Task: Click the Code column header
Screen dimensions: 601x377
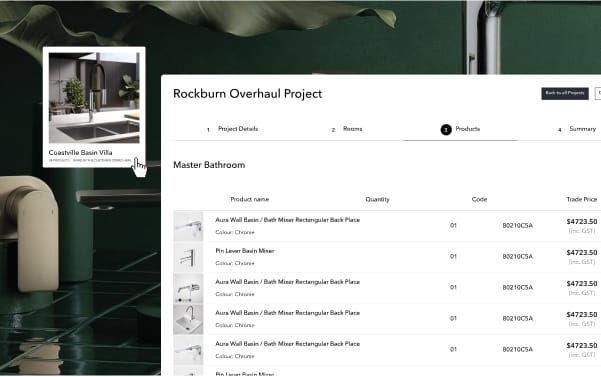Action: coord(479,199)
